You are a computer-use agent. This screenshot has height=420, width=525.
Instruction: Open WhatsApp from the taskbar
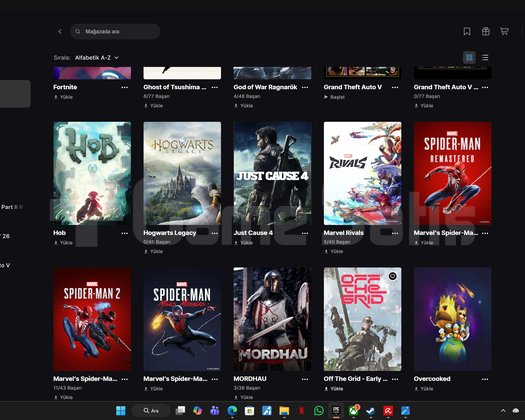tap(319, 411)
